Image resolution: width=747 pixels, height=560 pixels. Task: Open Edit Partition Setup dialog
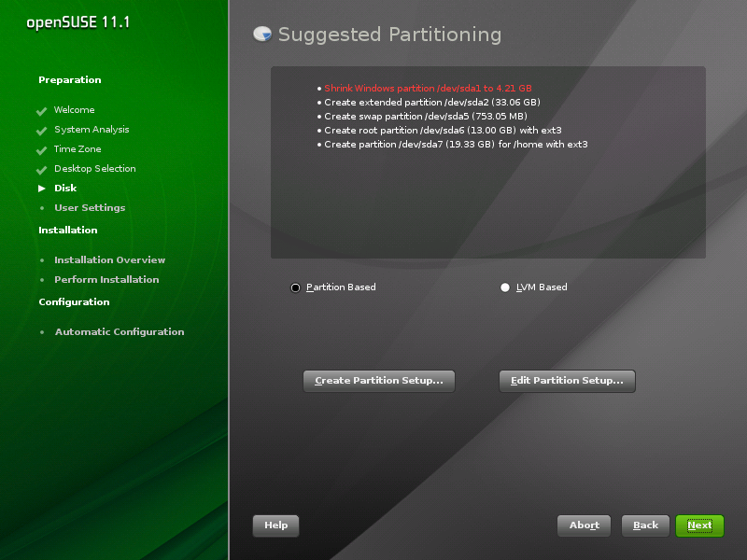[x=567, y=381]
